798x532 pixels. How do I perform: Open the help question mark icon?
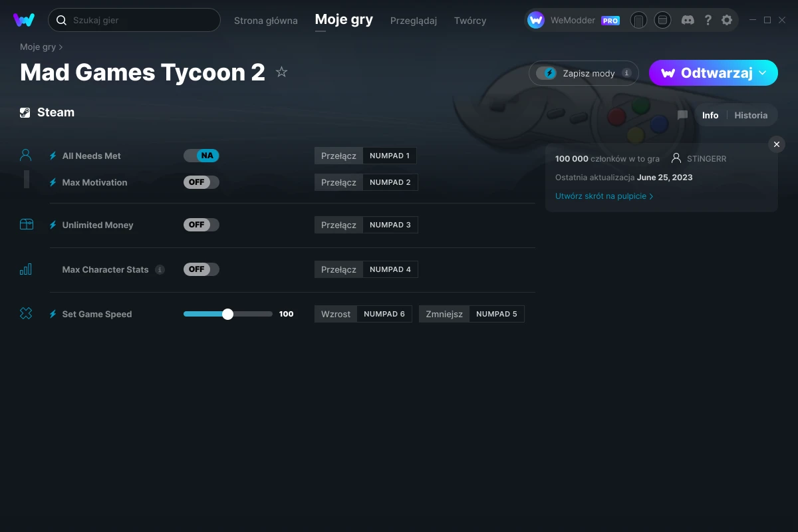708,20
